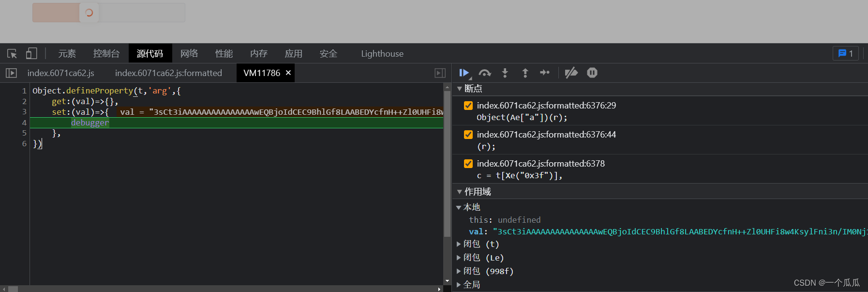Viewport: 868px width, 292px height.
Task: Click the Object.defineProperty code line
Action: click(106, 91)
